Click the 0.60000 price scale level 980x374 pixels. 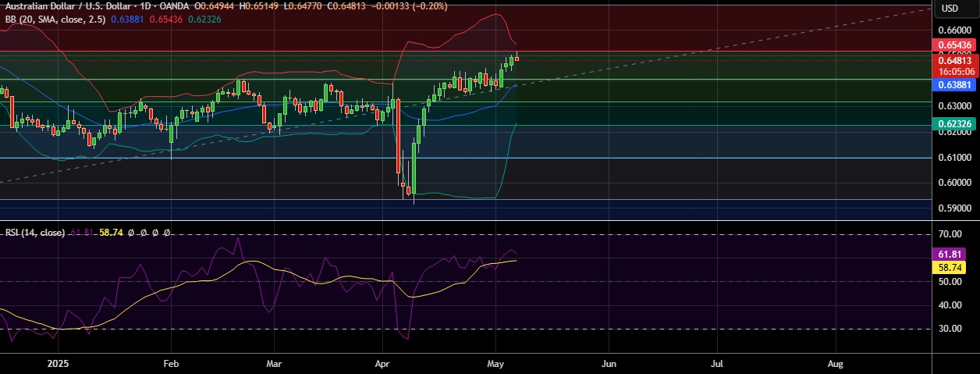(x=955, y=183)
